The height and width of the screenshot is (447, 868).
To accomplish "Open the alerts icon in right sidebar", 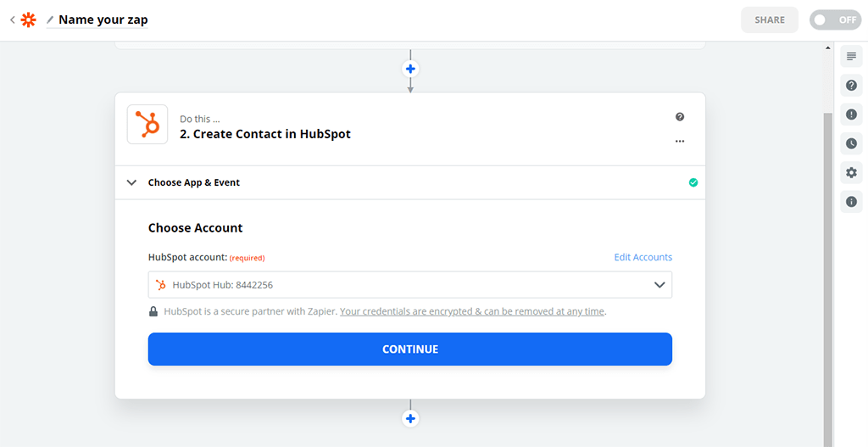I will pyautogui.click(x=851, y=115).
